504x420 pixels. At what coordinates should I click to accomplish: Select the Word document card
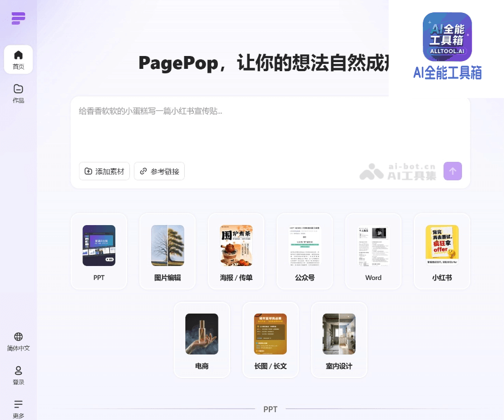coord(374,251)
